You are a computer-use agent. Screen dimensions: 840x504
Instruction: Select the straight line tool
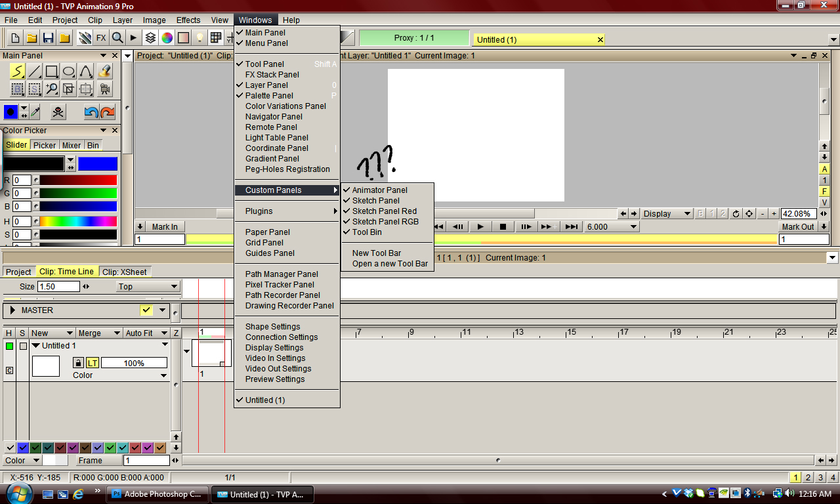click(x=35, y=71)
